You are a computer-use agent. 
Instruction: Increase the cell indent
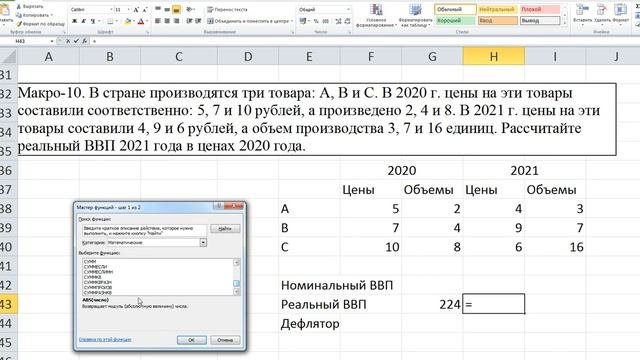(x=198, y=21)
